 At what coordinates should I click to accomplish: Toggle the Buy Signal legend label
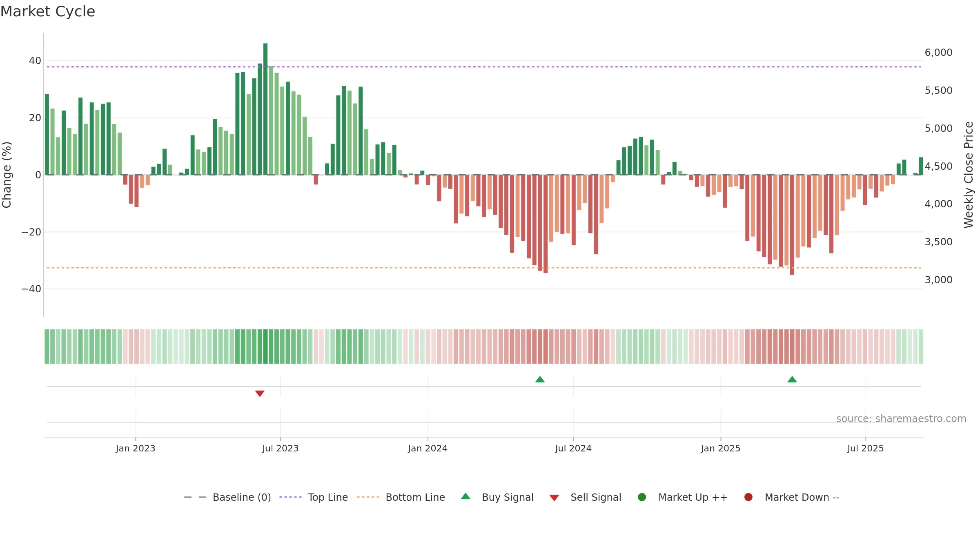tap(508, 497)
